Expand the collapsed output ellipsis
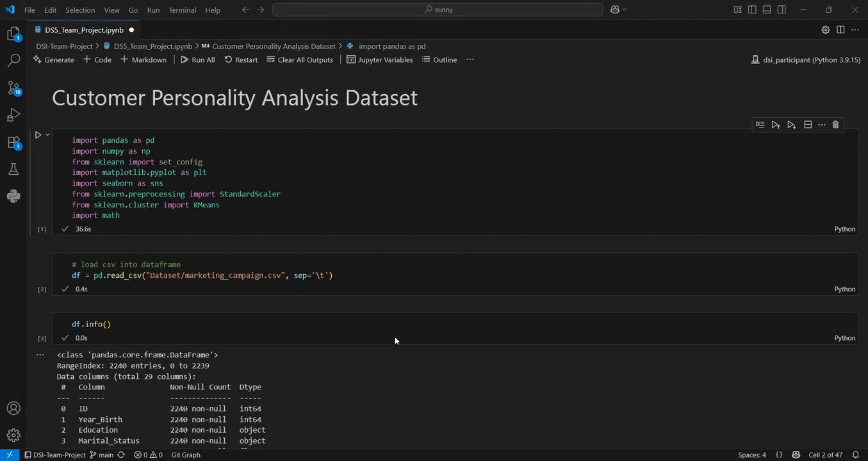Screen dimensions: 868x461 (x=40, y=354)
